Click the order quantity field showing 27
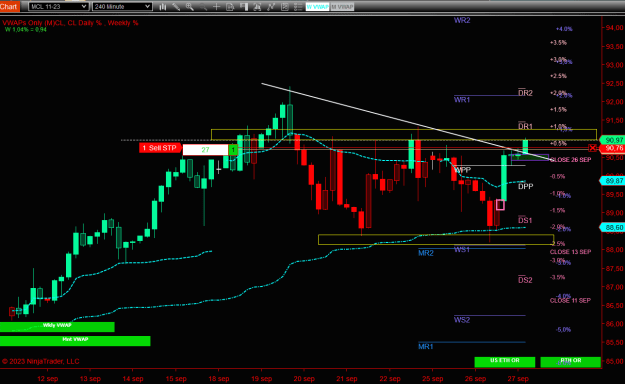This screenshot has height=384, width=625. pyautogui.click(x=205, y=150)
